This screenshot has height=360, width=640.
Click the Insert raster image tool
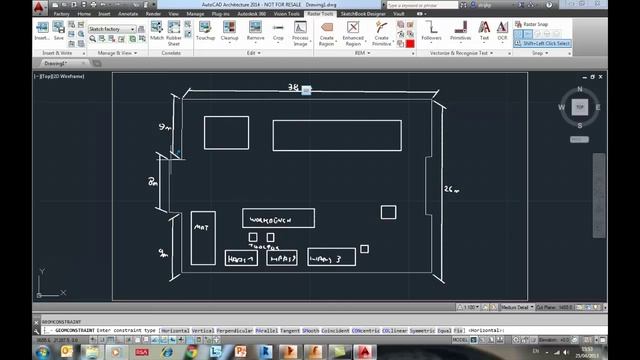pyautogui.click(x=42, y=31)
